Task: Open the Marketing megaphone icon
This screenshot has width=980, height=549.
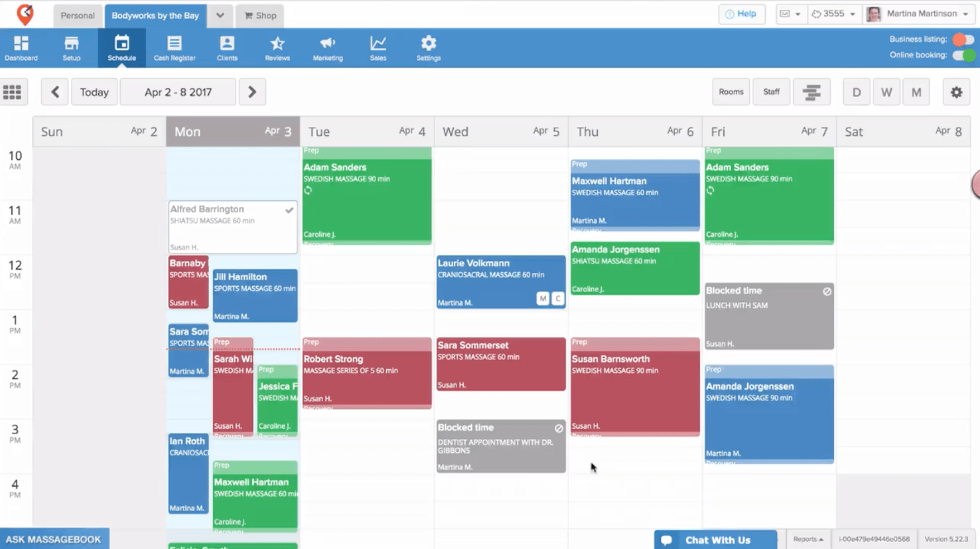Action: [328, 48]
